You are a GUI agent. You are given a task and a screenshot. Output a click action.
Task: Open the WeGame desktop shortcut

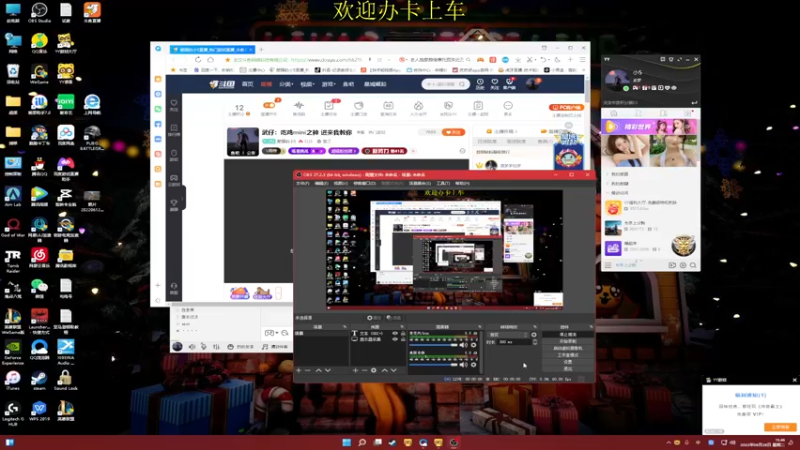click(x=39, y=74)
